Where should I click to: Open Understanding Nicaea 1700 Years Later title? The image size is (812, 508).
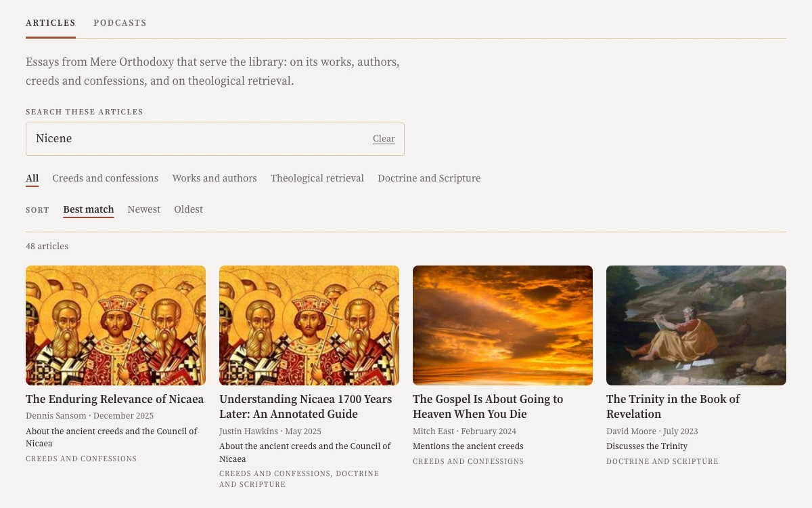306,406
